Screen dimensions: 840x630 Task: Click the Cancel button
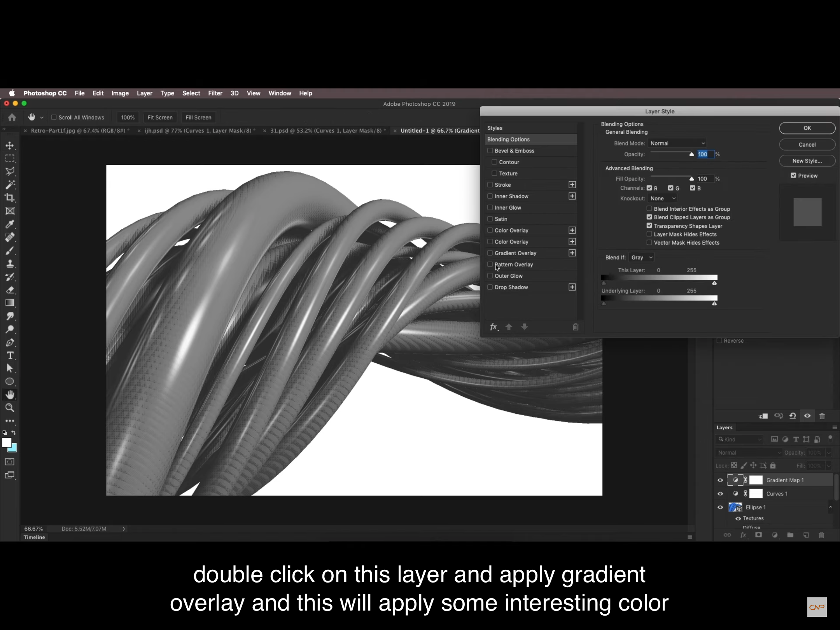[807, 144]
